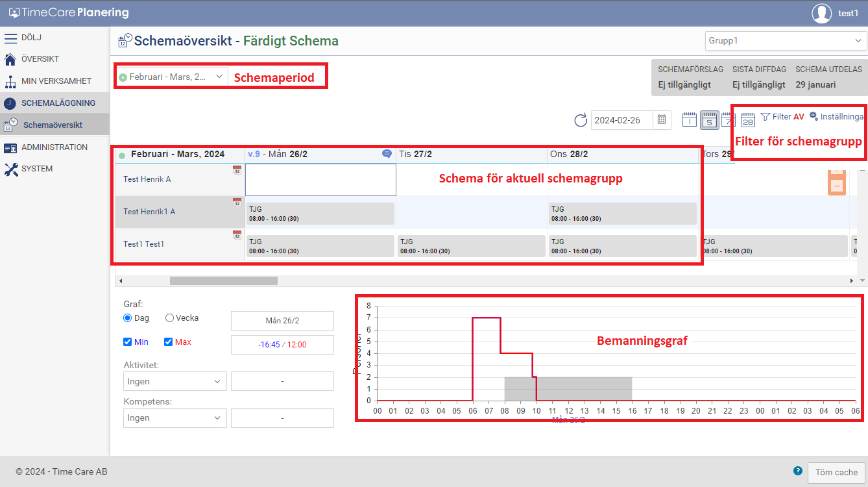Switch to the 1-day calendar view
Viewport: 868px width, 487px height.
(x=689, y=120)
